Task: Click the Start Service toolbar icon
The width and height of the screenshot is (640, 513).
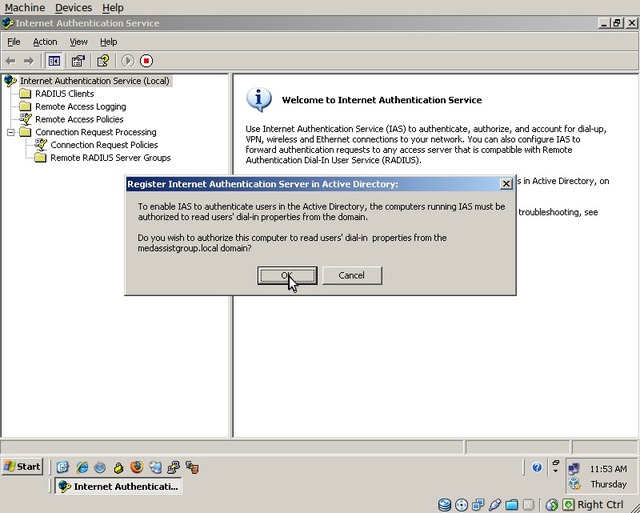Action: tap(128, 61)
